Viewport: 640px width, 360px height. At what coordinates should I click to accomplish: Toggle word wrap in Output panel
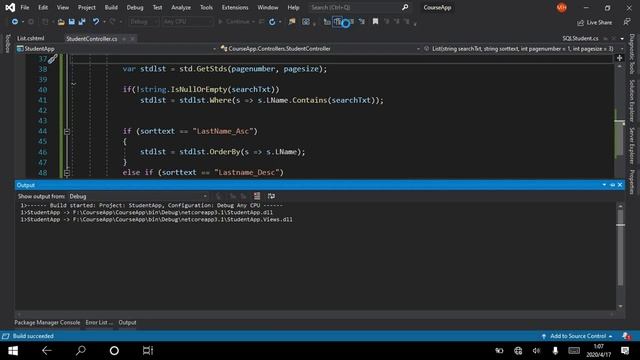271,196
